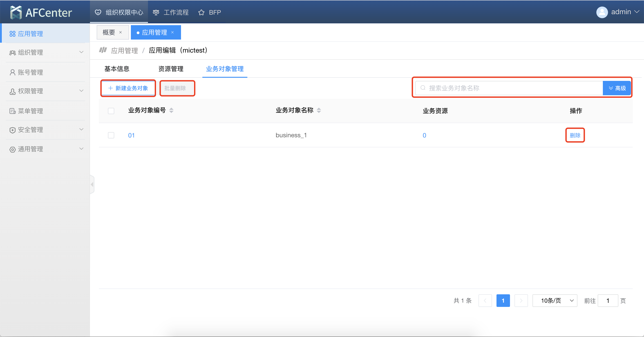Select the 业务对象管理 tab

225,69
